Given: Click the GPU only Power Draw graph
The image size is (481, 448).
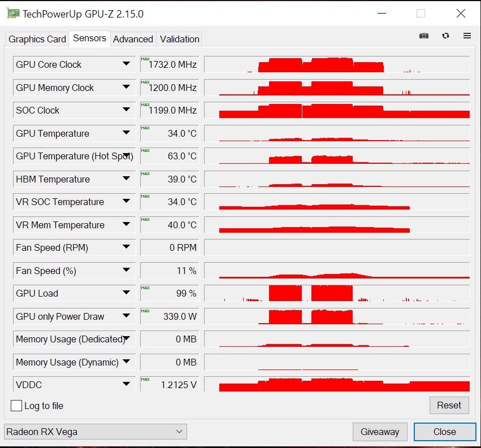Looking at the screenshot, I should 337,316.
